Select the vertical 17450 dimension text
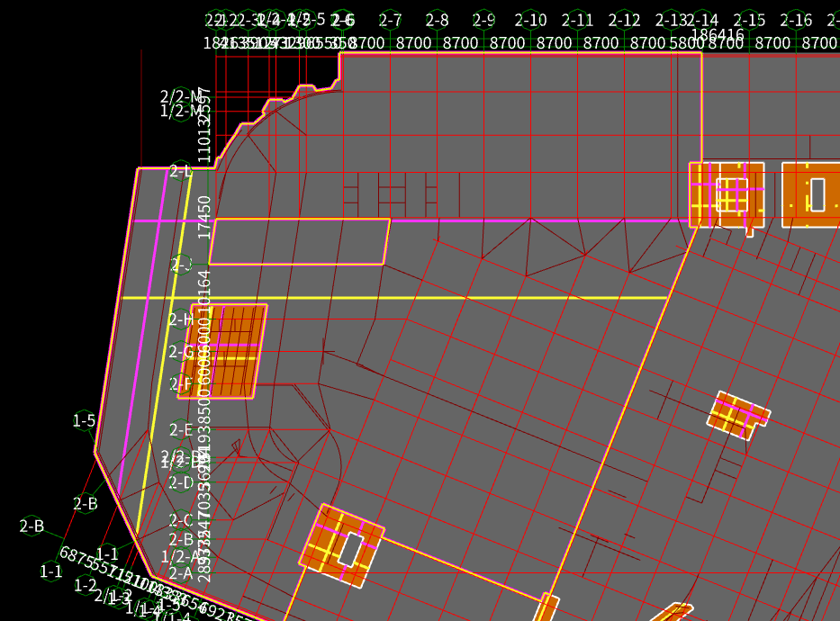The width and height of the screenshot is (840, 621). click(204, 217)
